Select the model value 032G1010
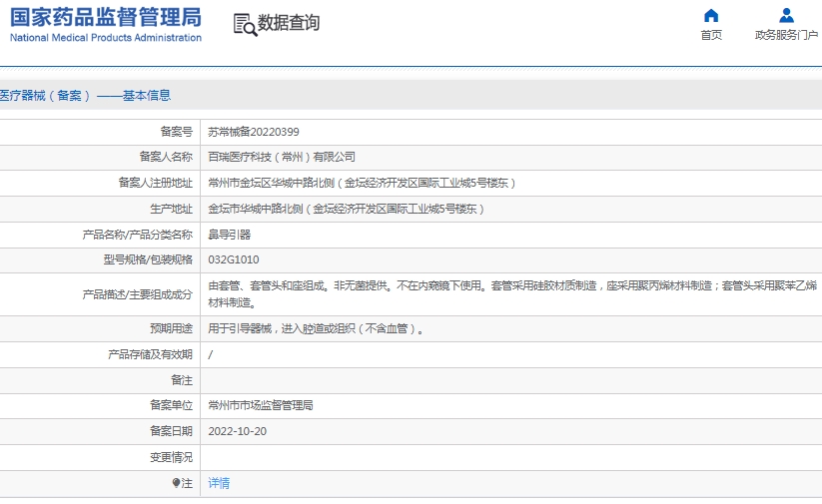The height and width of the screenshot is (504, 822). point(234,259)
